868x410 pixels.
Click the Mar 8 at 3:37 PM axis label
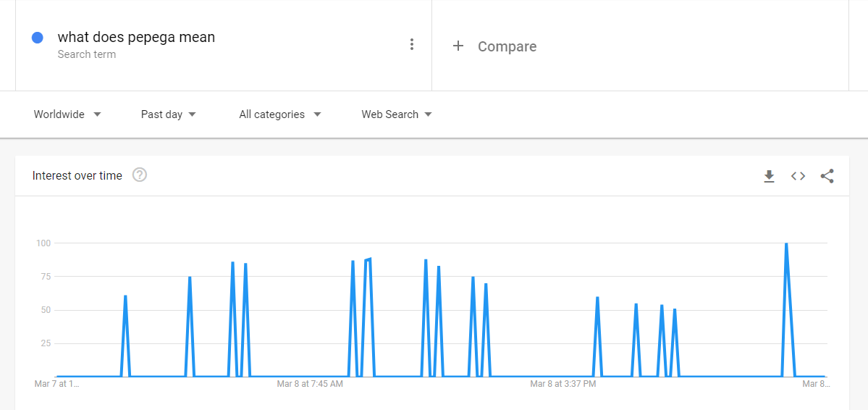tap(563, 383)
